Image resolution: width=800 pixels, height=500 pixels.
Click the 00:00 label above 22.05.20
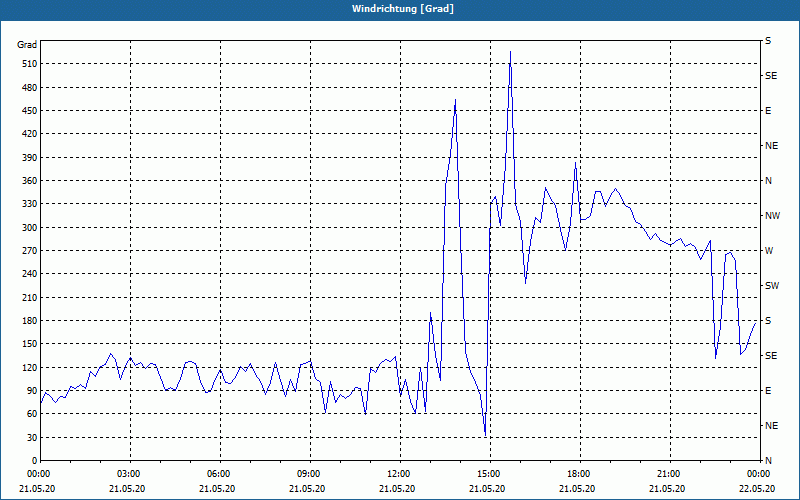point(758,473)
